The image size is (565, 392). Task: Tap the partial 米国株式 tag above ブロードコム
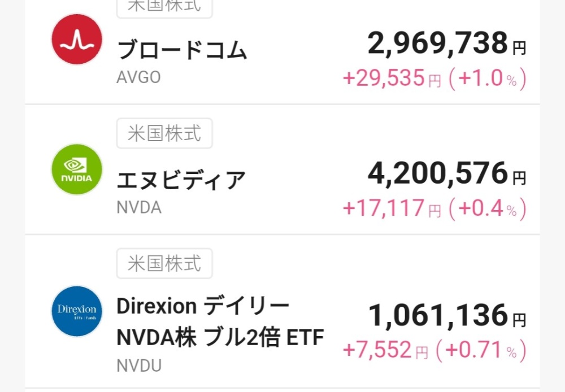164,8
